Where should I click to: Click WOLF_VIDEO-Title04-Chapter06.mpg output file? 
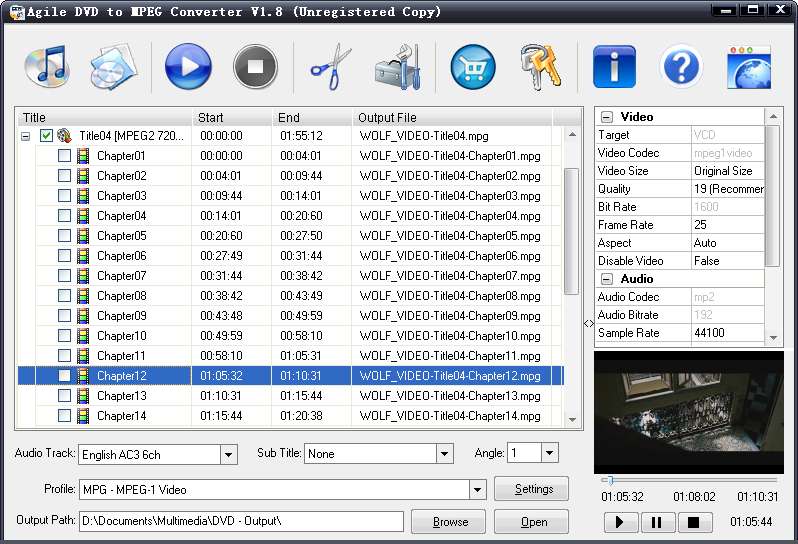(x=450, y=256)
